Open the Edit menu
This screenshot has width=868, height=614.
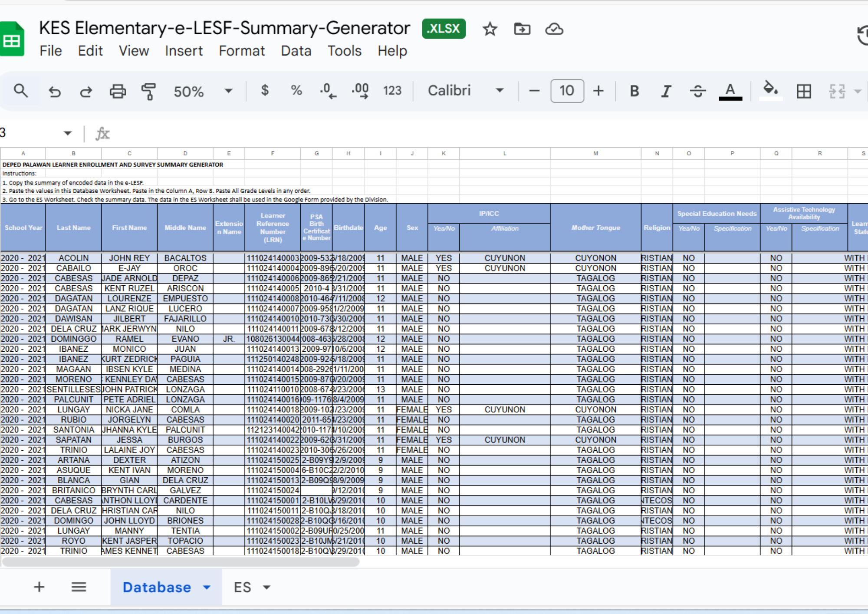click(90, 51)
